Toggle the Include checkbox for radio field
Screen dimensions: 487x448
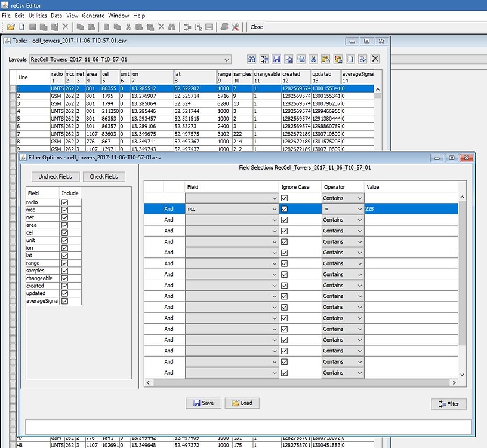coord(65,202)
